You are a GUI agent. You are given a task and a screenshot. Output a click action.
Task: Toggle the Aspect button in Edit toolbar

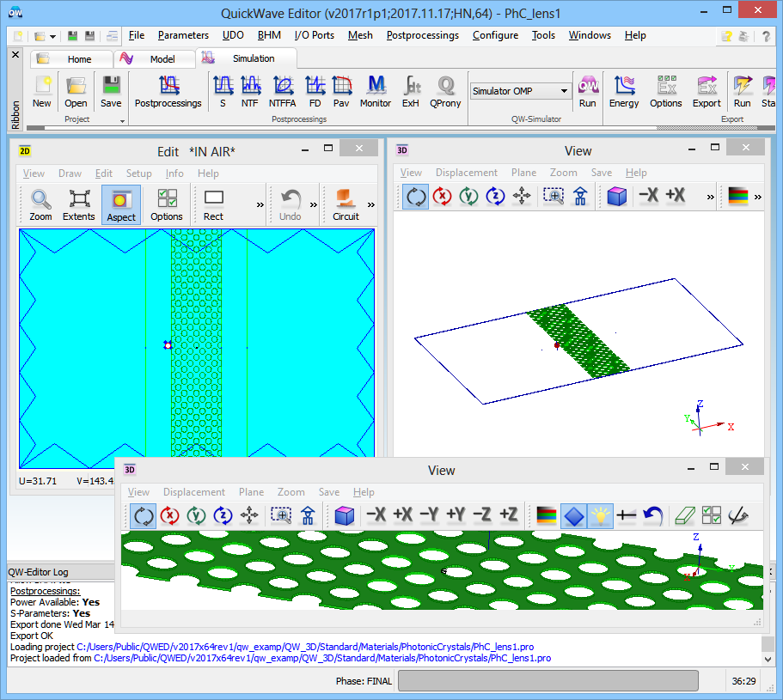tap(120, 204)
